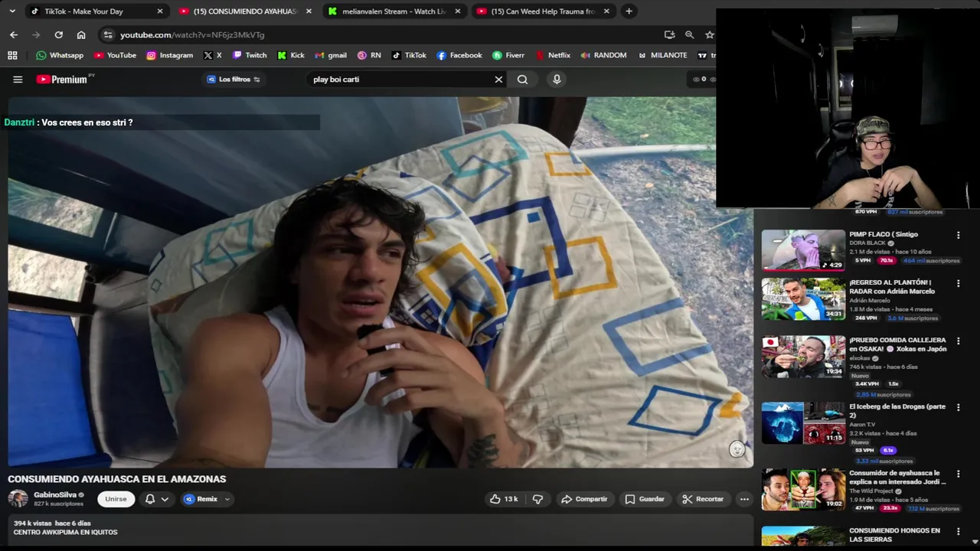
Task: Focus the youtube.com address bar
Action: [383, 35]
